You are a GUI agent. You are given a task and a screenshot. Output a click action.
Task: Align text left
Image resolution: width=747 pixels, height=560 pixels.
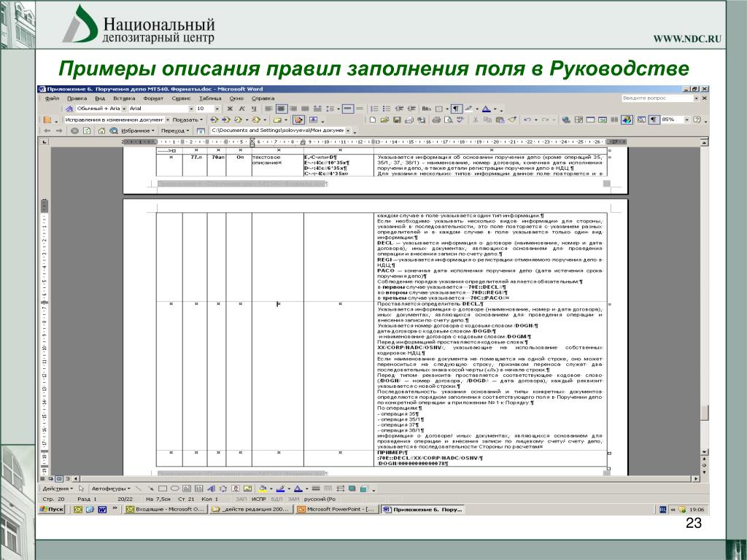click(268, 109)
